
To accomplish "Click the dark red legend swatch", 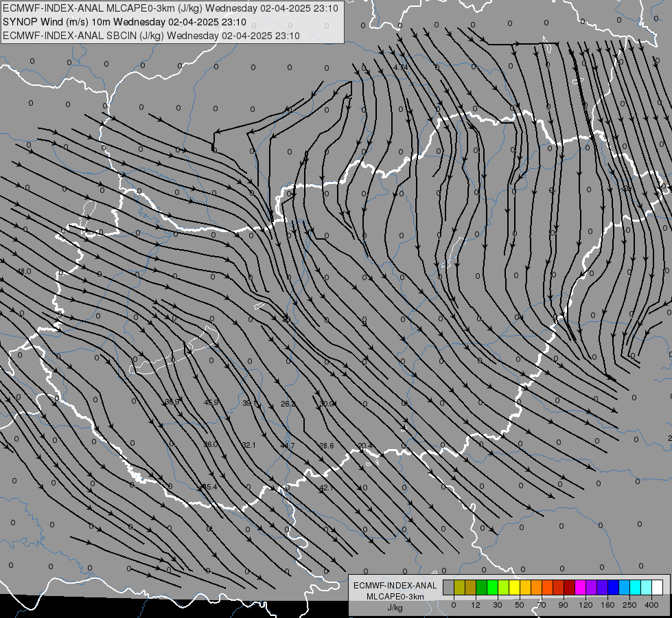I will click(570, 587).
